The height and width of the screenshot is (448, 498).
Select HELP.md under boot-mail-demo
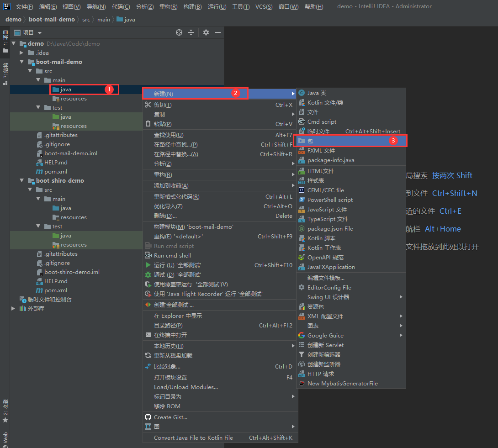point(56,162)
